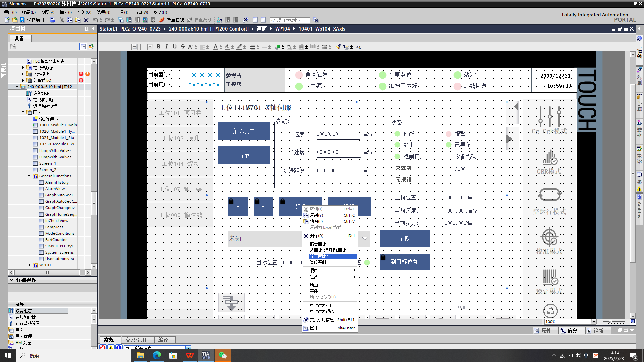Expand the 本地模块 tree node

[x=23, y=74]
